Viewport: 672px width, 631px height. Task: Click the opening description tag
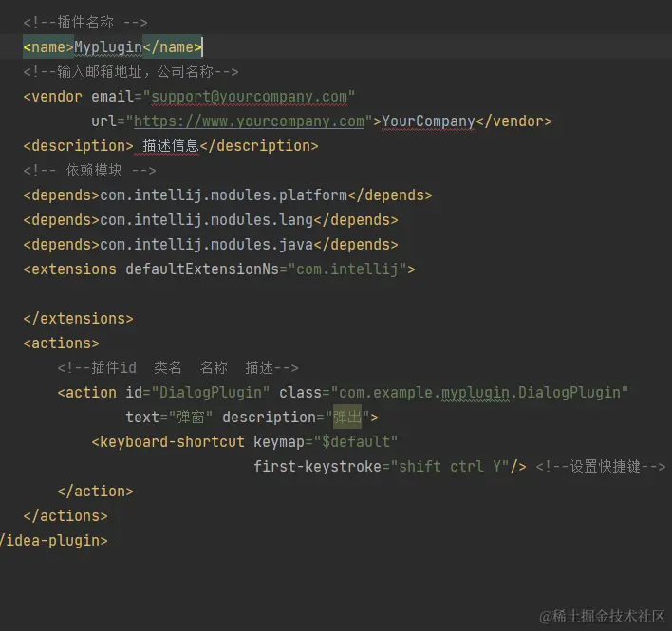[x=79, y=146]
